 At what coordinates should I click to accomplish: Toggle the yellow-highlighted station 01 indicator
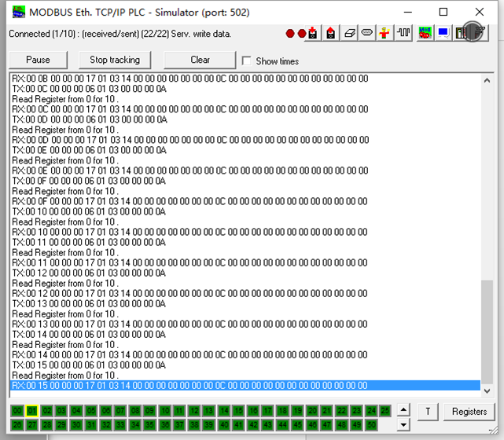pyautogui.click(x=32, y=411)
